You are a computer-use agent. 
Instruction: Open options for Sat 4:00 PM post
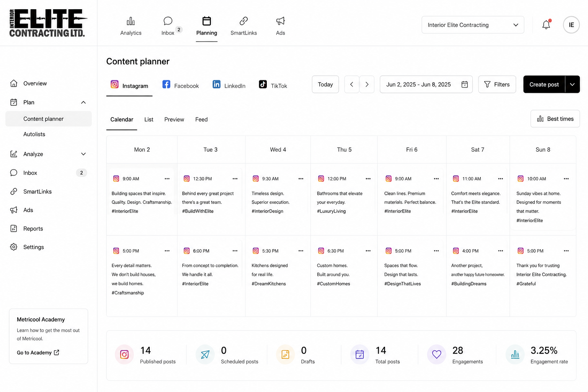[x=500, y=251]
